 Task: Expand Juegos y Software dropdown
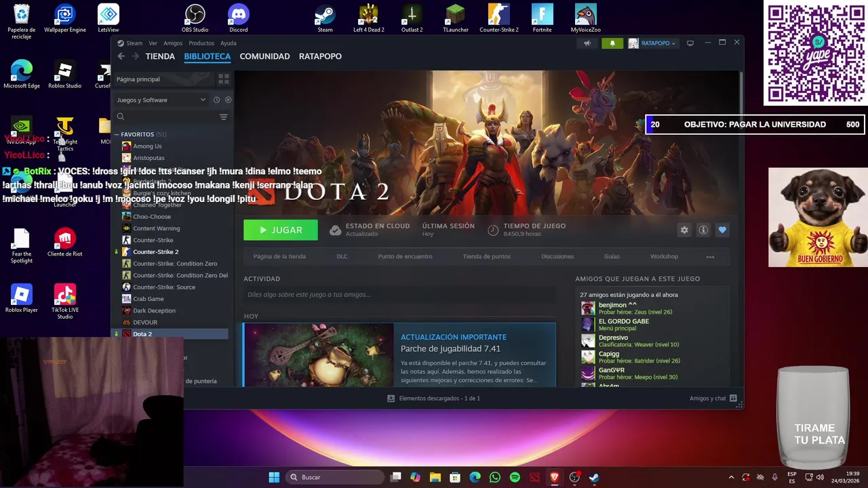coord(161,100)
